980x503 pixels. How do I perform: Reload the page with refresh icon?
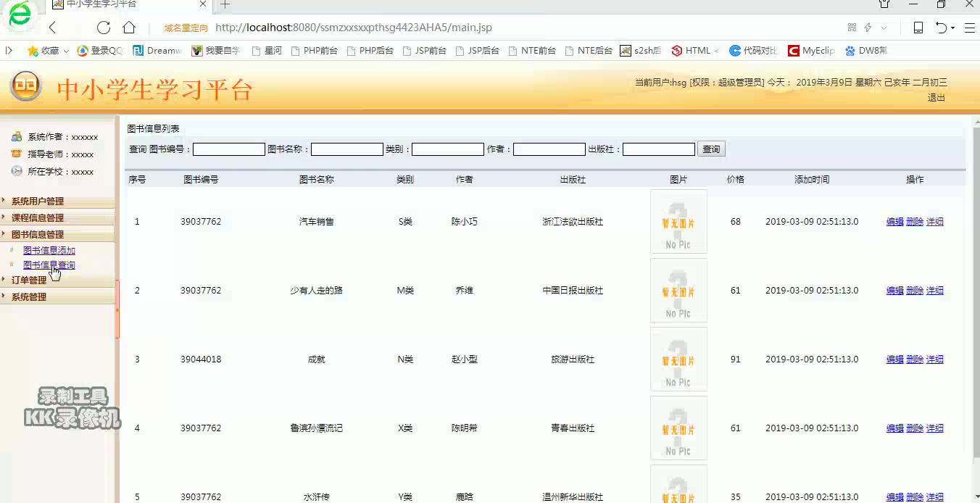tap(104, 28)
